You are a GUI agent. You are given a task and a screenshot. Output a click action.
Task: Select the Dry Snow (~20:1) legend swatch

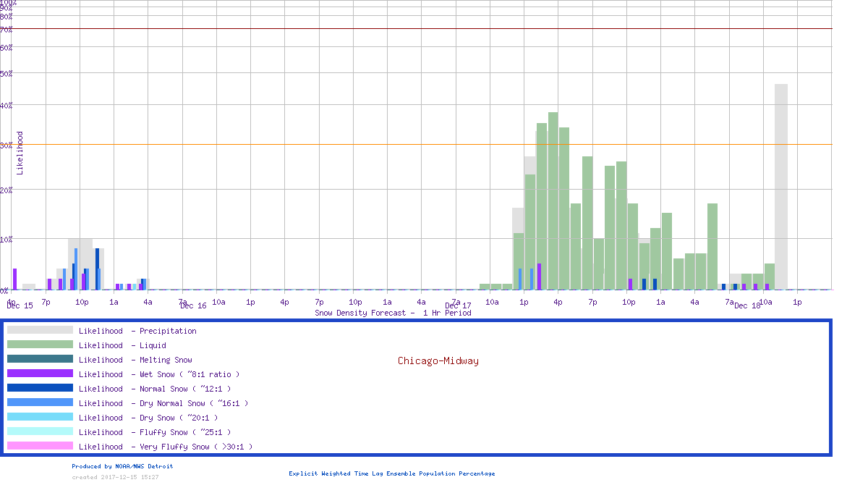click(40, 418)
